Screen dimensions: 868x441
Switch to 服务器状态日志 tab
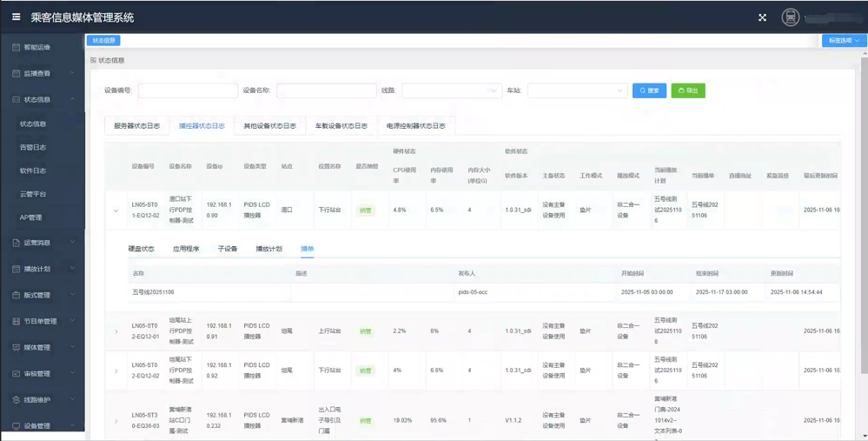[136, 126]
